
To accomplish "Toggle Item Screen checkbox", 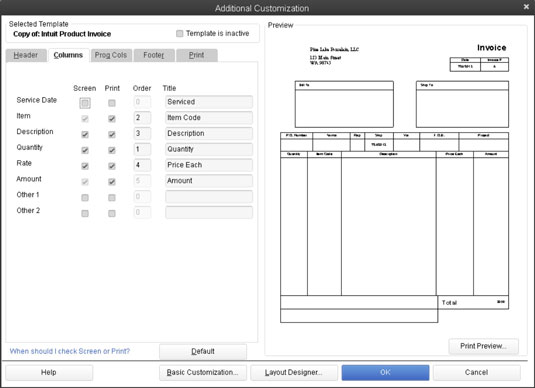I will pos(85,118).
